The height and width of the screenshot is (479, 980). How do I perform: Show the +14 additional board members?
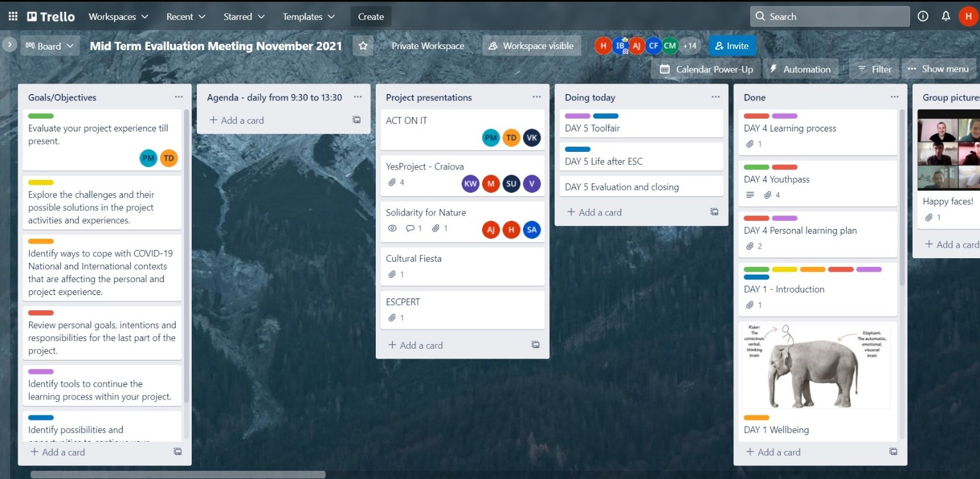point(690,46)
